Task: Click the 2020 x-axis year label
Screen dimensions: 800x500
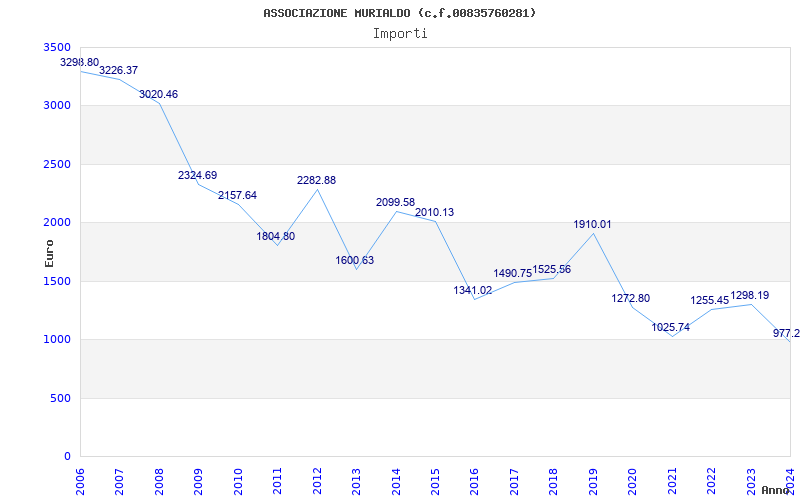Action: click(633, 482)
